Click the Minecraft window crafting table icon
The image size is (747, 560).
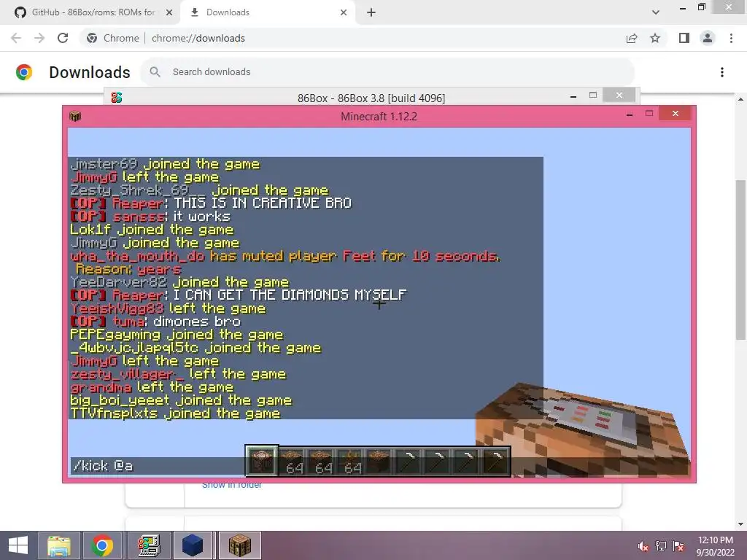coord(75,116)
